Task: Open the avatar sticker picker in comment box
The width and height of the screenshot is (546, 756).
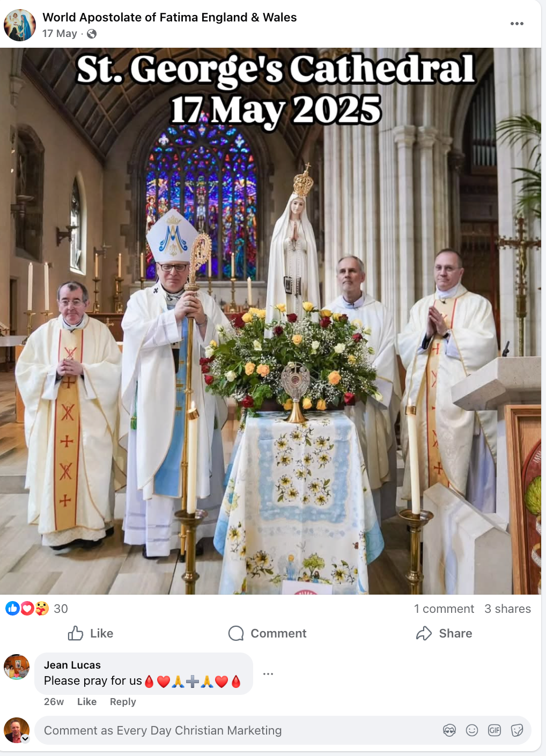Action: click(449, 730)
